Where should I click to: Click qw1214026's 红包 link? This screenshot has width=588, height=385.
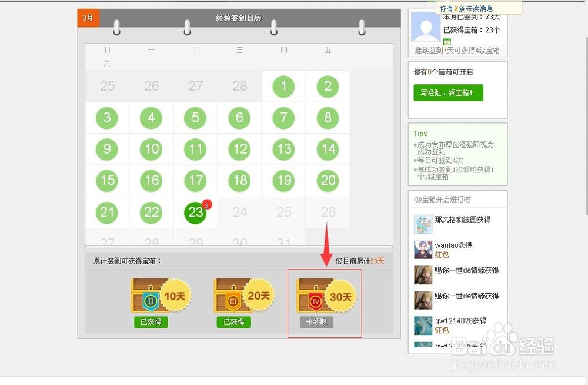pyautogui.click(x=442, y=331)
